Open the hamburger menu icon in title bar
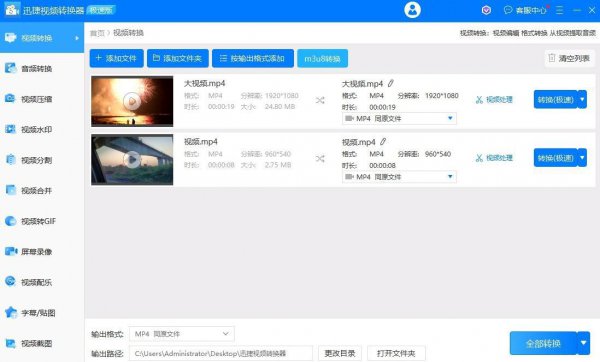This screenshot has height=362, width=600. click(559, 10)
